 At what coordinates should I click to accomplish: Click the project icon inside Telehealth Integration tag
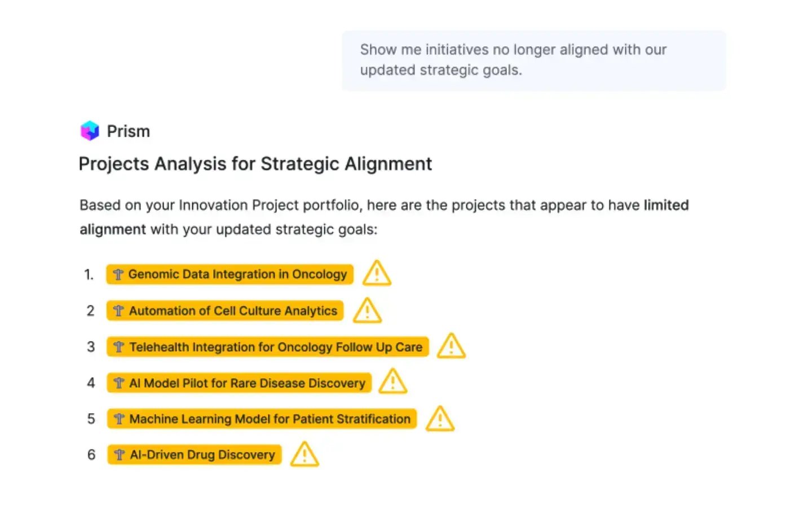tap(118, 347)
